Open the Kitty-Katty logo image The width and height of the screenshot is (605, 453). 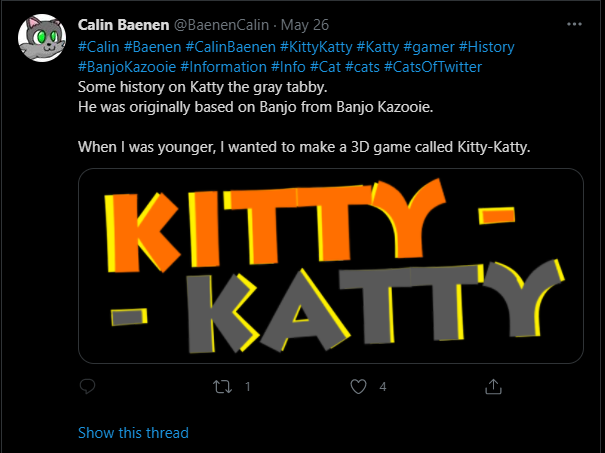tap(331, 266)
